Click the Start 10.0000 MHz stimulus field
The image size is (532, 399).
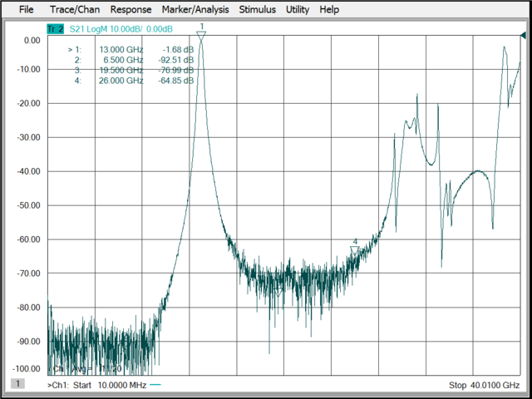point(110,385)
